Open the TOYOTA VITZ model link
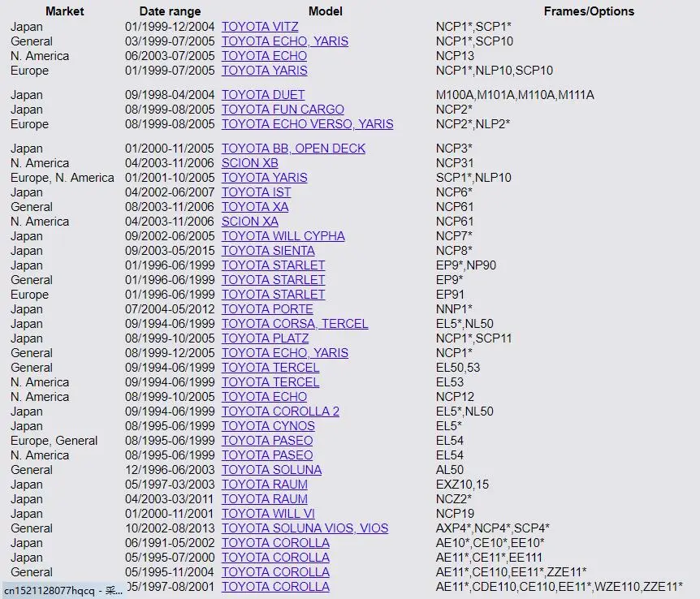Screen dimensions: 700x599 click(x=260, y=27)
